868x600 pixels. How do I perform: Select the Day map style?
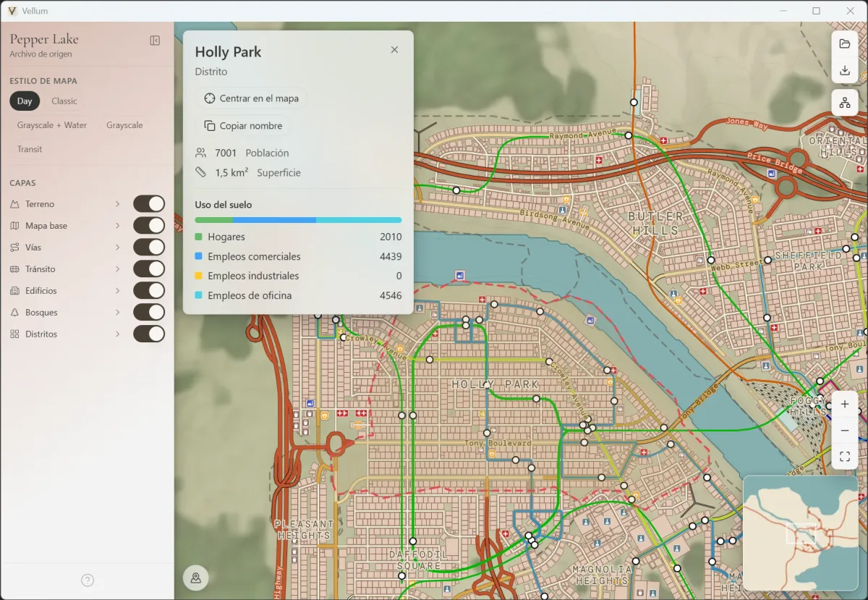[25, 101]
